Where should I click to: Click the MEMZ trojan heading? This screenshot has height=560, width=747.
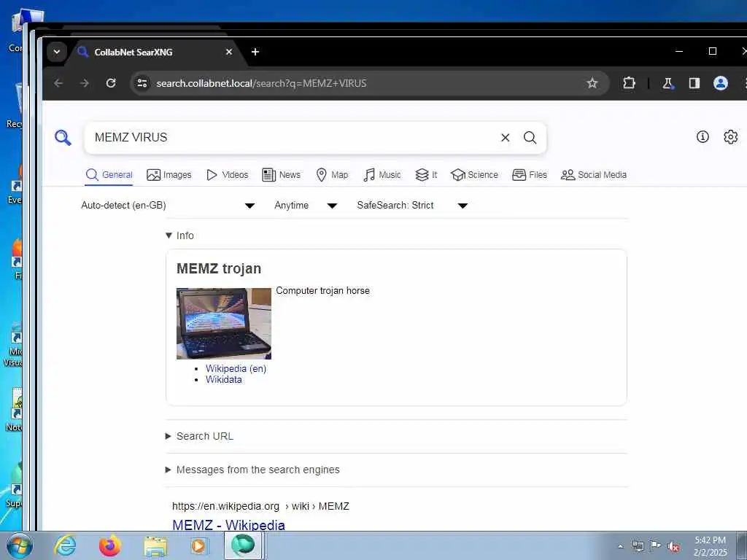click(219, 268)
